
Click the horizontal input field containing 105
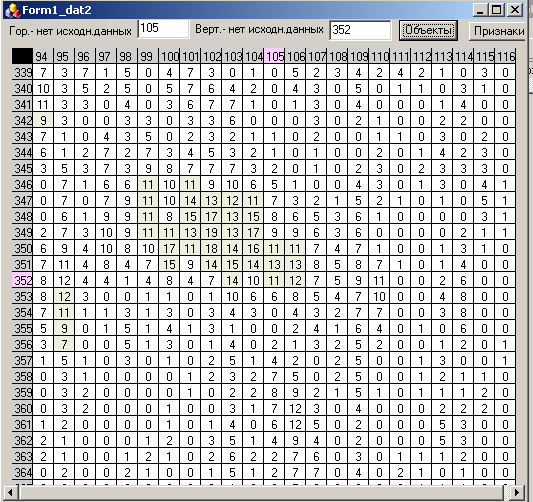click(x=164, y=29)
